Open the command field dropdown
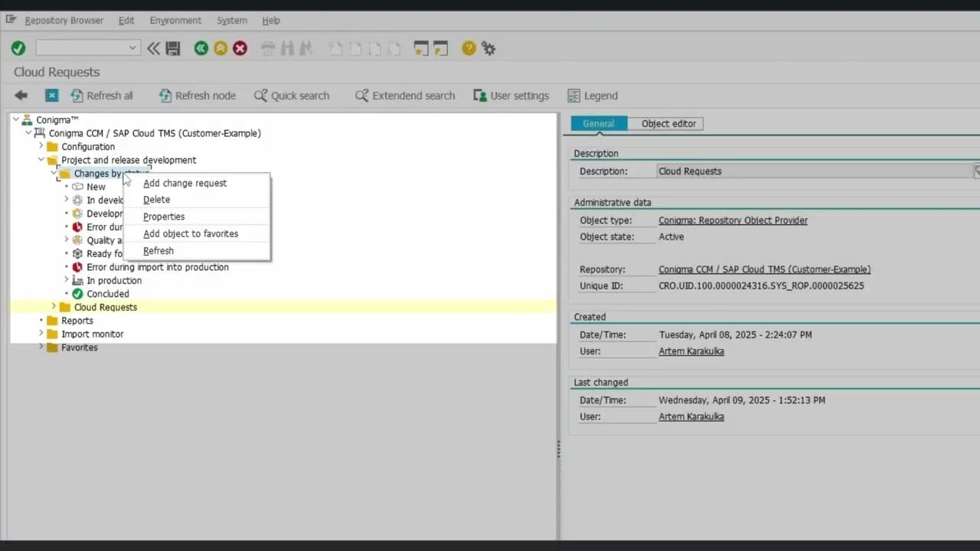The height and width of the screenshot is (551, 980). coord(132,48)
